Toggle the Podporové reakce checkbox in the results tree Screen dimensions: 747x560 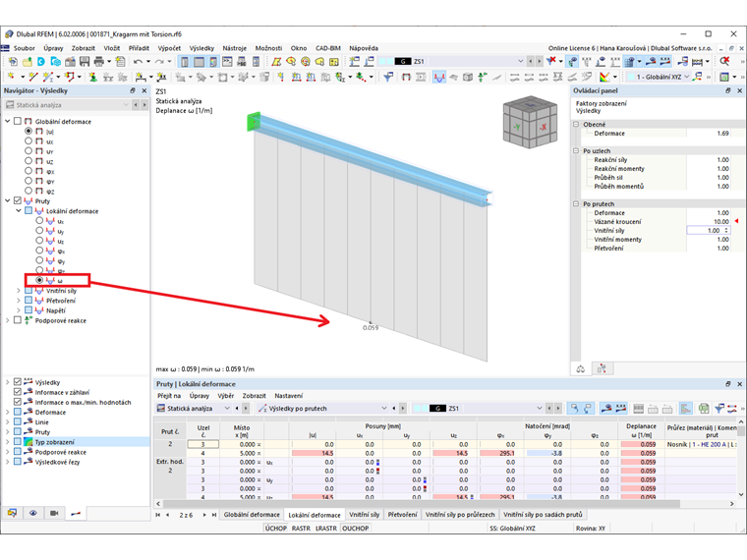point(18,320)
